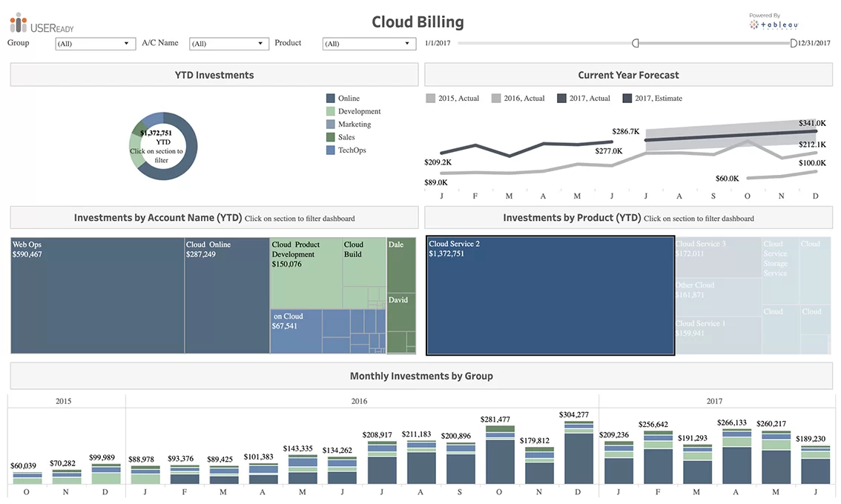Click the $286.7K forecast label
The image size is (841, 504).
point(625,131)
